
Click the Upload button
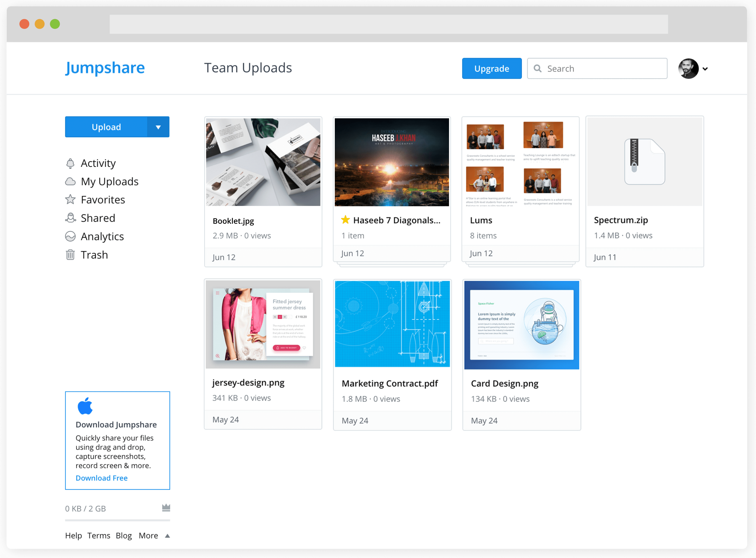coord(106,127)
